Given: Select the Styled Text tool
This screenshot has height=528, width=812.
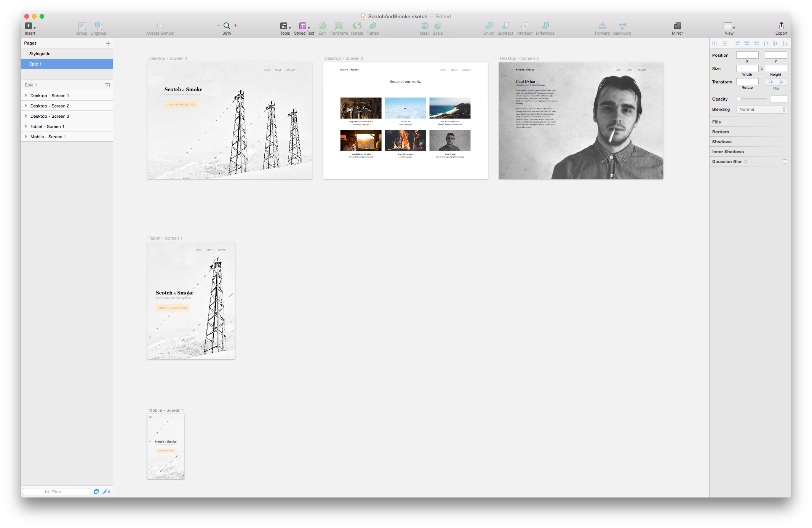Looking at the screenshot, I should 303,26.
